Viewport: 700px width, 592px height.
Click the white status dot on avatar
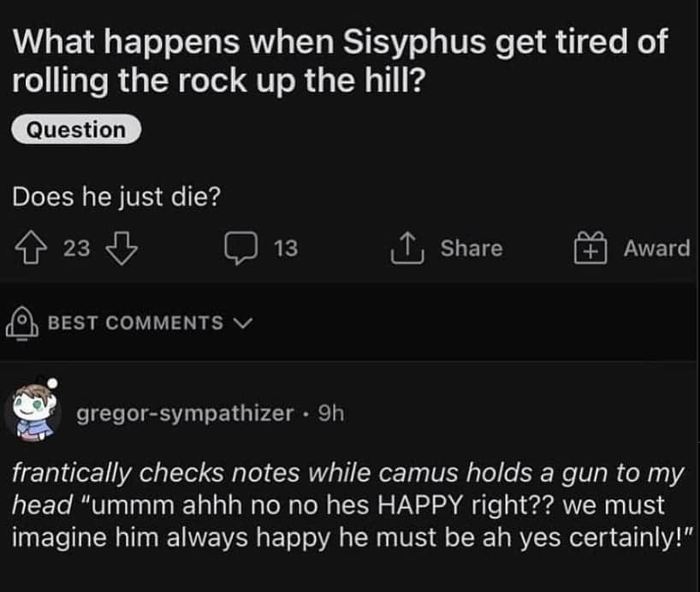(51, 384)
